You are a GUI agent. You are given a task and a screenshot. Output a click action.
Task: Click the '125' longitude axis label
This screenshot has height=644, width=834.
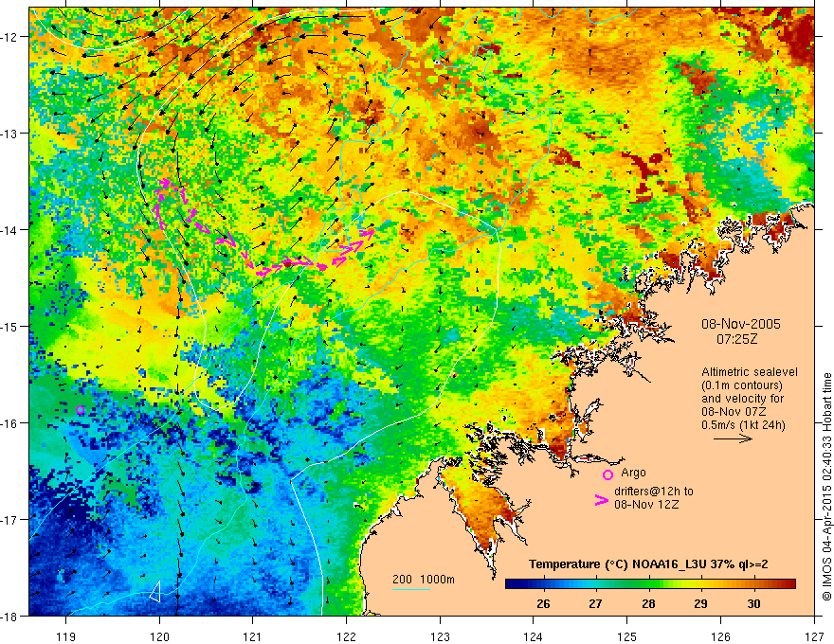point(627,636)
